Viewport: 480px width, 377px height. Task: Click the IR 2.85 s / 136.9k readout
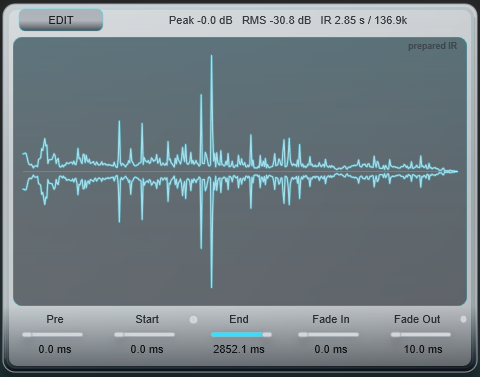[364, 20]
